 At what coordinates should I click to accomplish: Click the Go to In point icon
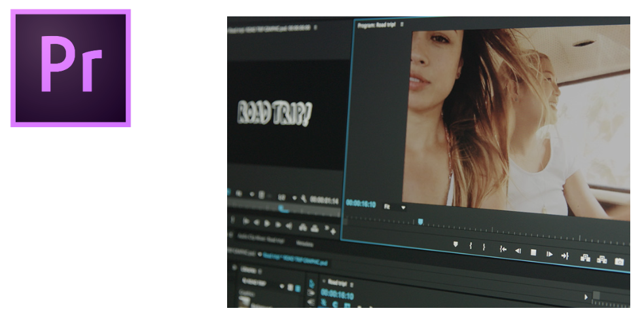pos(503,249)
